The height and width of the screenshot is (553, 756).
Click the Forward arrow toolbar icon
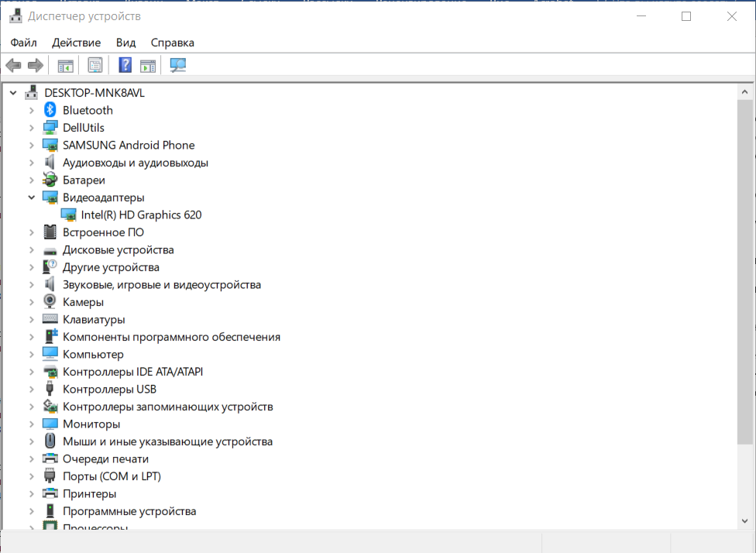(x=35, y=65)
